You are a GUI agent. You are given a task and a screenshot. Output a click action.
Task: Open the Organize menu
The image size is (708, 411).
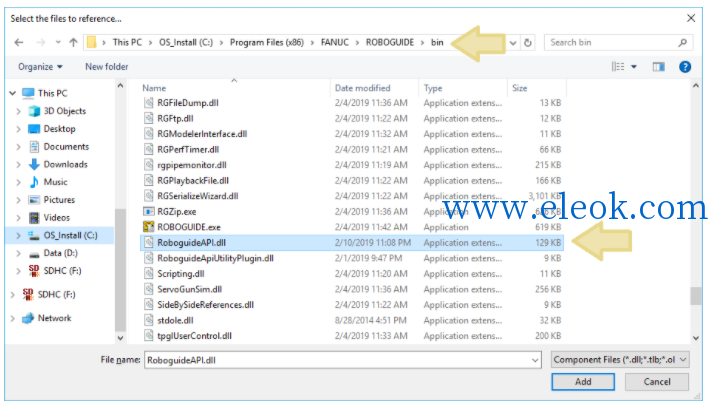coord(40,67)
